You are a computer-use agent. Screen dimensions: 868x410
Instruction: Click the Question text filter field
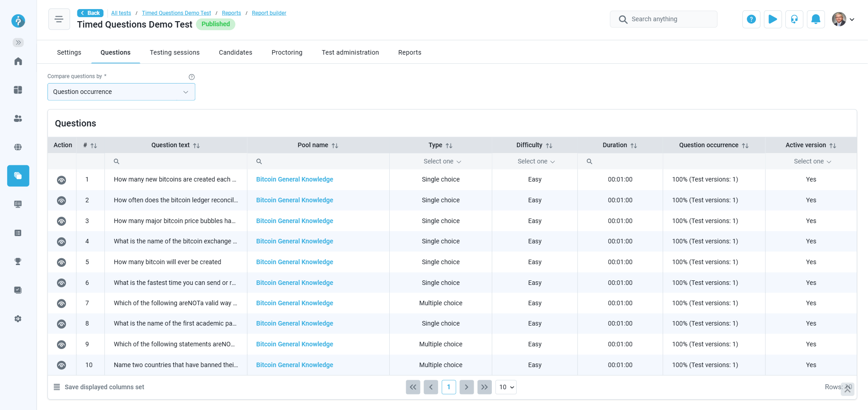176,161
